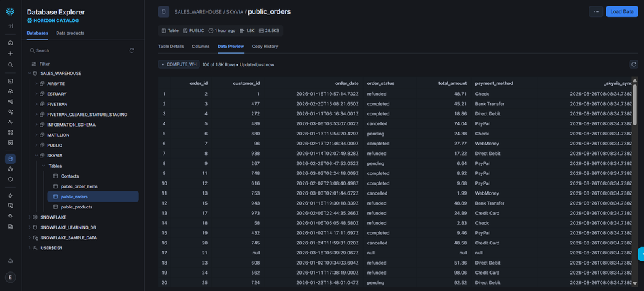Expand the SNOWFLAKE_SAMPLE_DATA database
The width and height of the screenshot is (644, 291).
coord(29,237)
